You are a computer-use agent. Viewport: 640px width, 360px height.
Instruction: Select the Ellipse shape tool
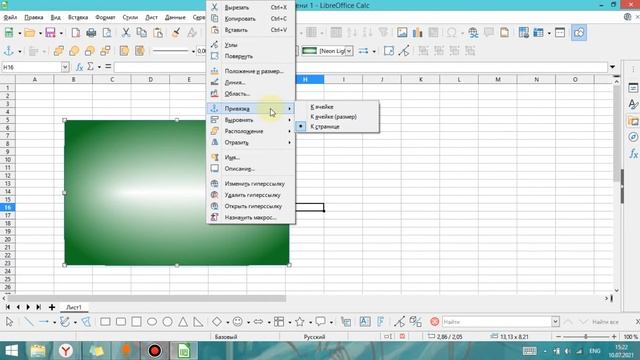pos(152,322)
